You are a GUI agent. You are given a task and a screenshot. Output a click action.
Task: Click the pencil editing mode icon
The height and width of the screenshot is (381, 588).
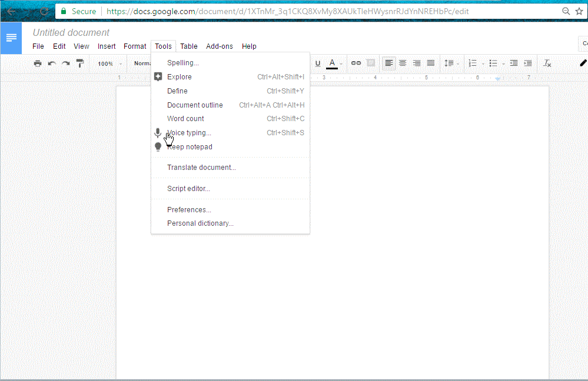(583, 63)
